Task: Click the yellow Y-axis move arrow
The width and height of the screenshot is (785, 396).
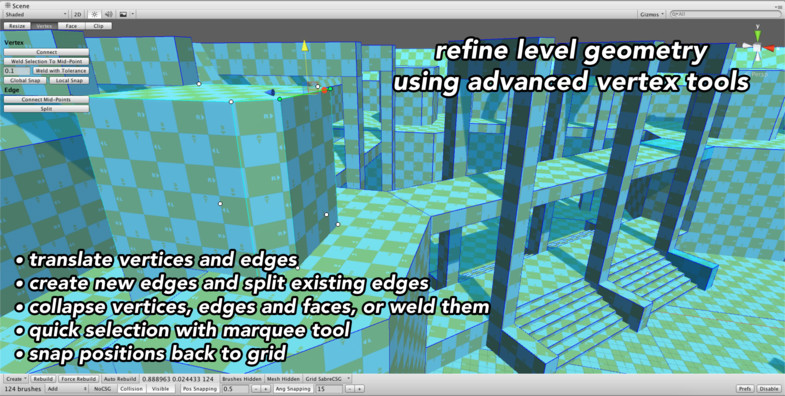Action: click(x=304, y=46)
